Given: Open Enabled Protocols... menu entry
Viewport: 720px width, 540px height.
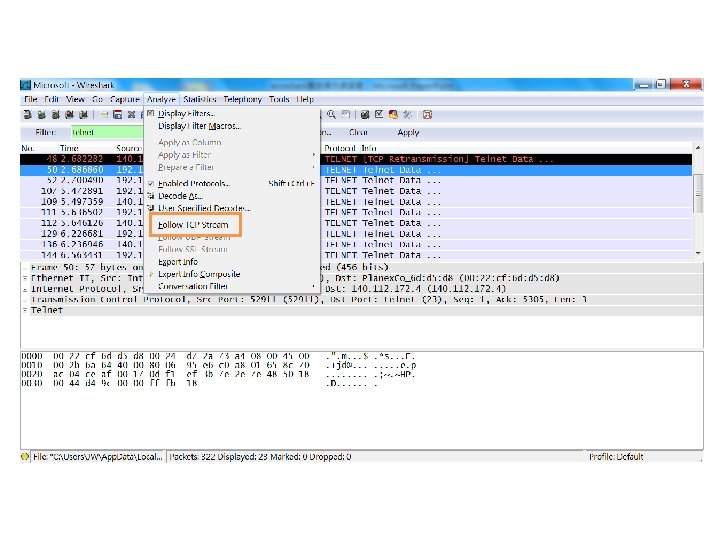Looking at the screenshot, I should (x=232, y=184).
